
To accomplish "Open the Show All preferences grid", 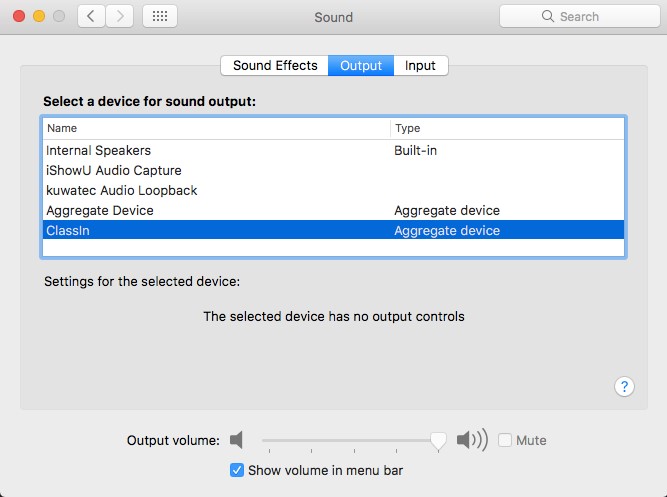I will (x=161, y=17).
